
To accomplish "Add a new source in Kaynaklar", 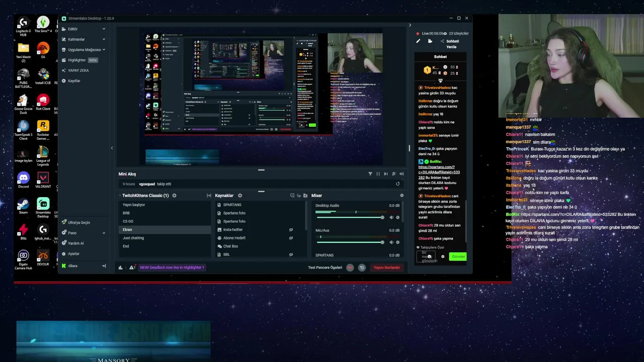I will [x=240, y=196].
